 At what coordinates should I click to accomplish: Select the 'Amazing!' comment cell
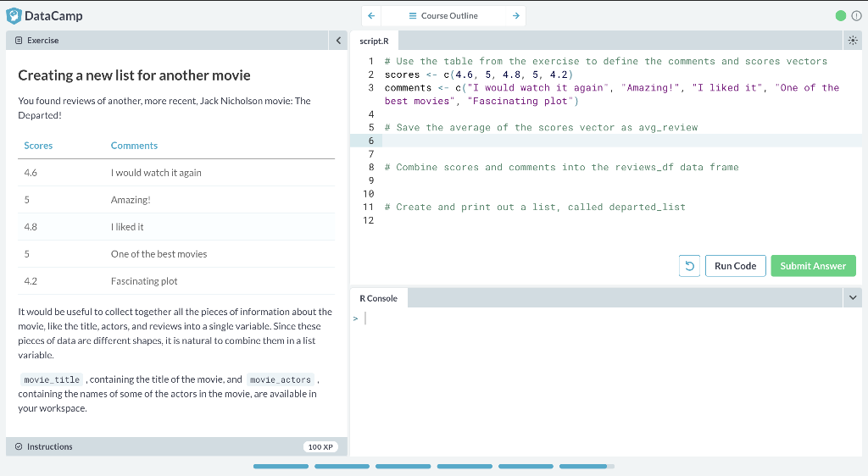point(131,200)
